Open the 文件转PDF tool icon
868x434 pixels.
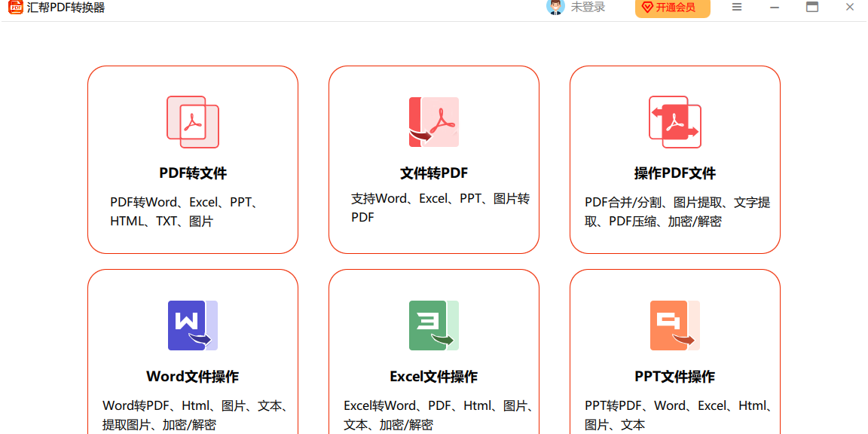(x=433, y=121)
